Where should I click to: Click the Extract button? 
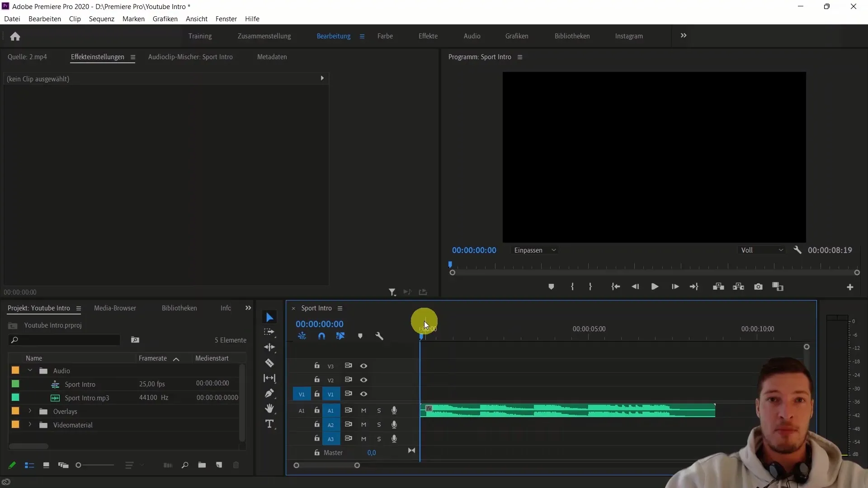point(738,287)
